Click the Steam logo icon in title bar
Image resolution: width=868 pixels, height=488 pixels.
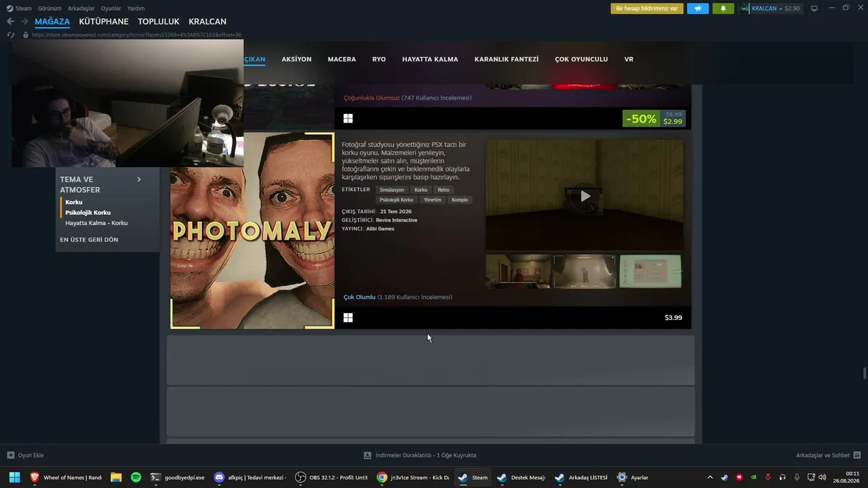click(x=9, y=8)
